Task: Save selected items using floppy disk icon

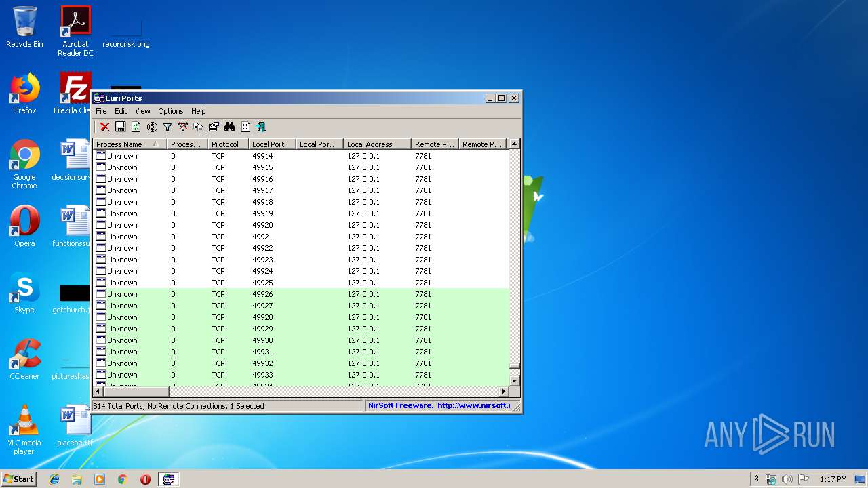Action: 121,127
